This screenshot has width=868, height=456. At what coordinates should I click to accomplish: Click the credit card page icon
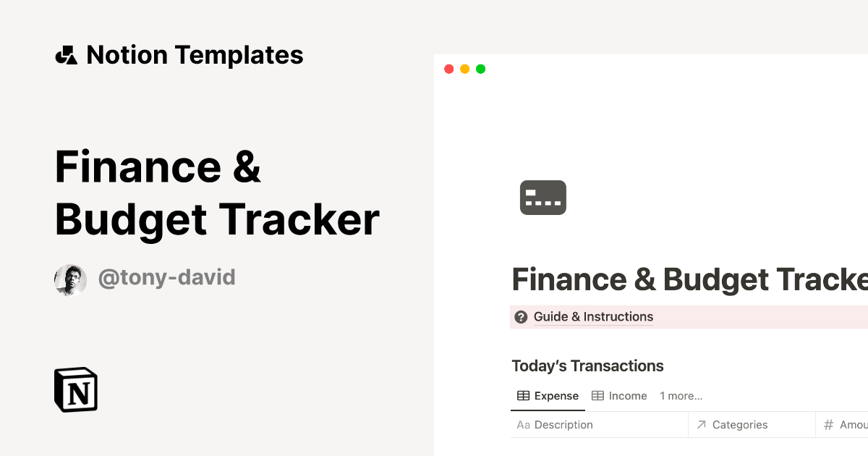543,197
